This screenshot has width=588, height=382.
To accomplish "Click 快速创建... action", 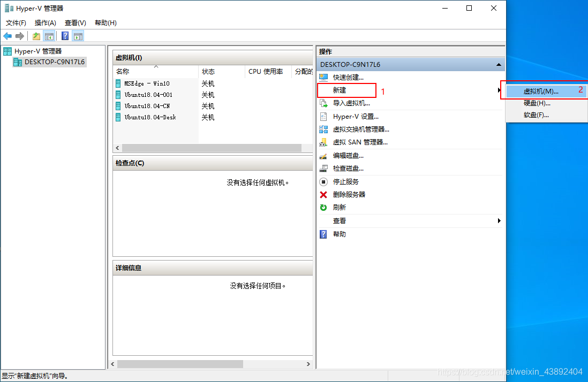I will 348,78.
